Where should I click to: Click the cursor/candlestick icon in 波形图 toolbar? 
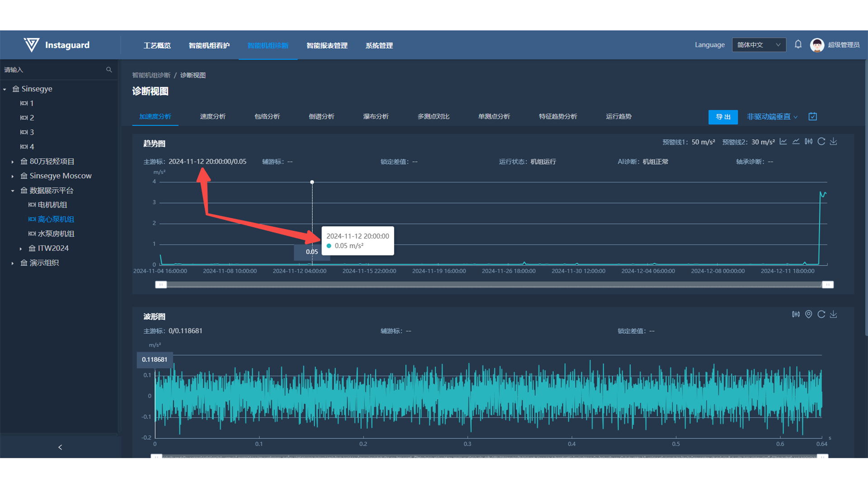coord(796,314)
